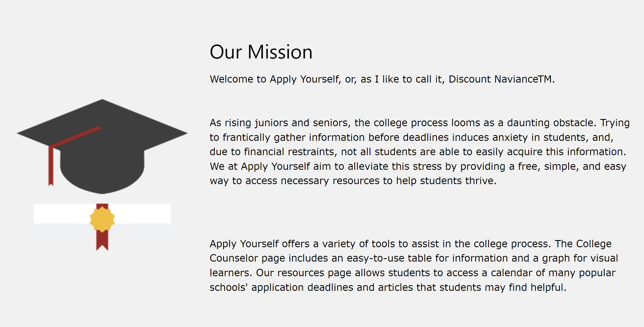Viewport: 644px width, 327px height.
Task: Click the words "financial restraints" in the paragraph
Action: pyautogui.click(x=290, y=152)
